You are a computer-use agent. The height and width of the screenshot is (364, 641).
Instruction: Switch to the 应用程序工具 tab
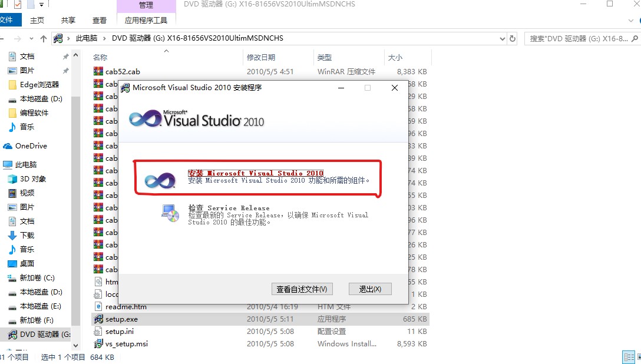146,20
